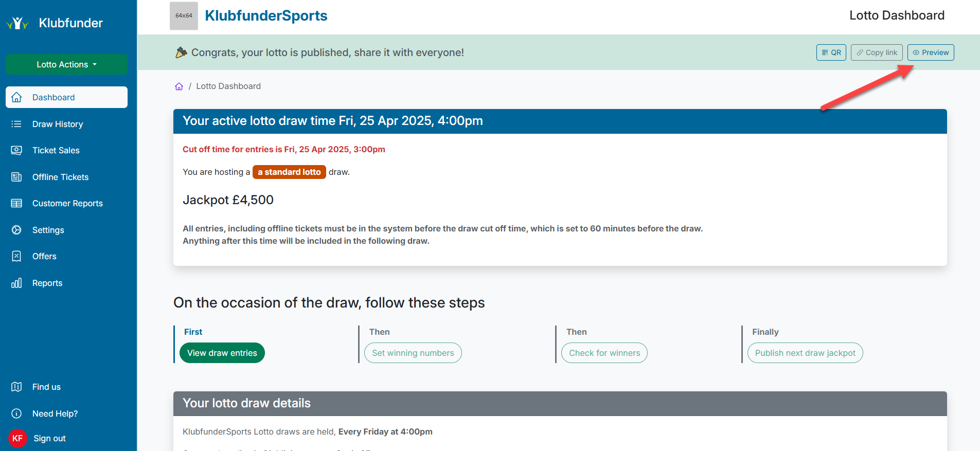This screenshot has width=980, height=451.
Task: Click the Draw History list icon
Action: pyautogui.click(x=16, y=124)
